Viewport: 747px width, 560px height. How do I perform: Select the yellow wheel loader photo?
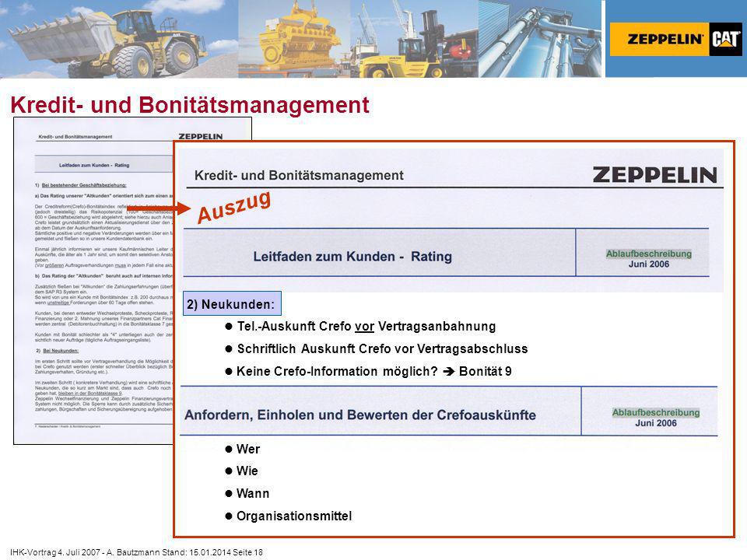[x=119, y=39]
